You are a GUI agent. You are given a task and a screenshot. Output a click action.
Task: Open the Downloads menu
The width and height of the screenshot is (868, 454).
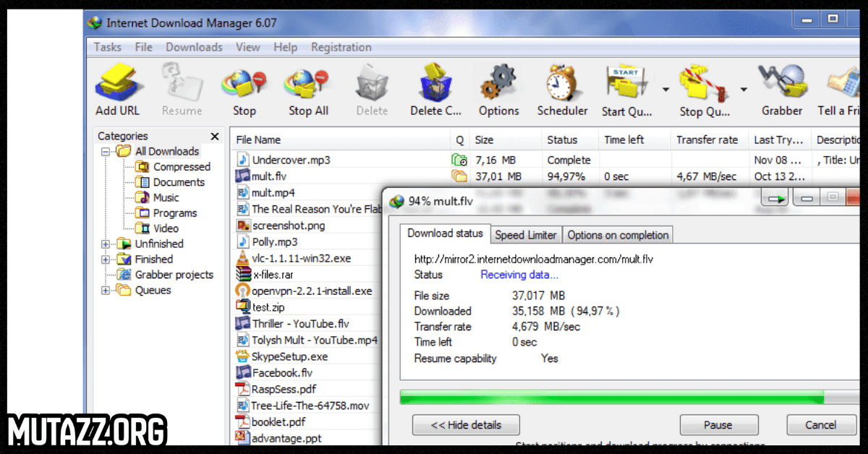tap(194, 47)
